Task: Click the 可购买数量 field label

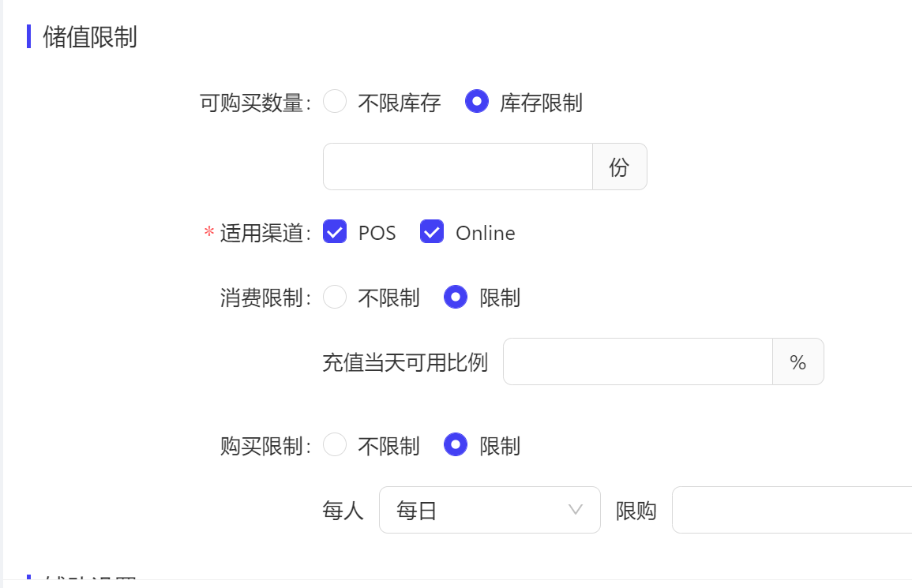Action: [x=254, y=103]
